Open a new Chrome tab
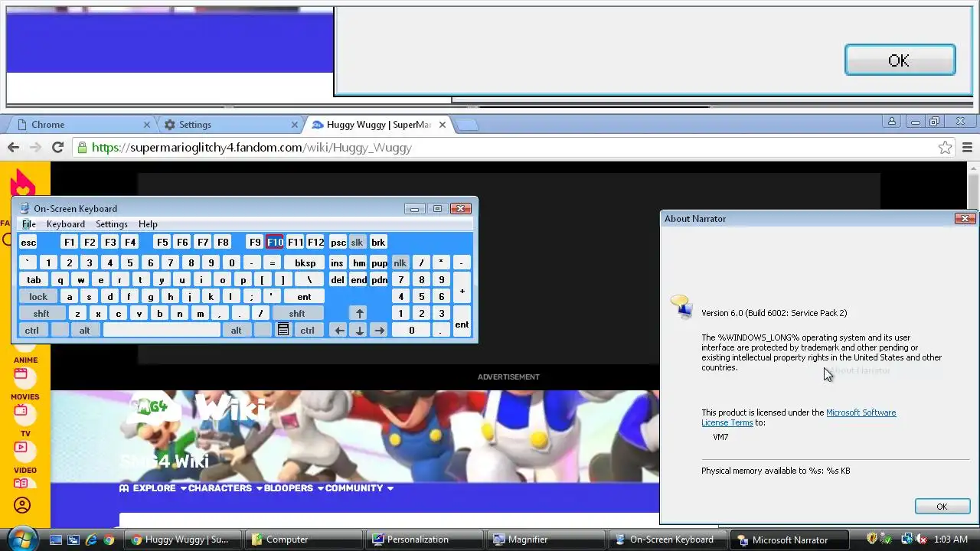The width and height of the screenshot is (980, 551). tap(467, 125)
